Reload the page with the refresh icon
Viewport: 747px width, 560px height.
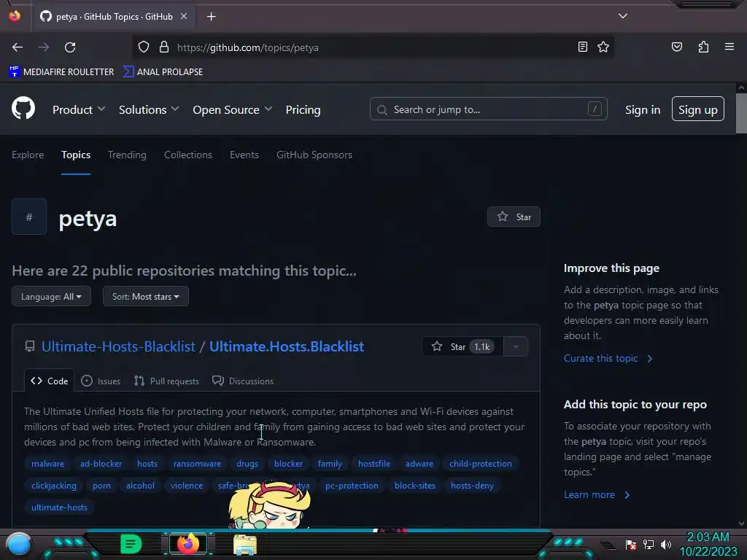(x=70, y=47)
